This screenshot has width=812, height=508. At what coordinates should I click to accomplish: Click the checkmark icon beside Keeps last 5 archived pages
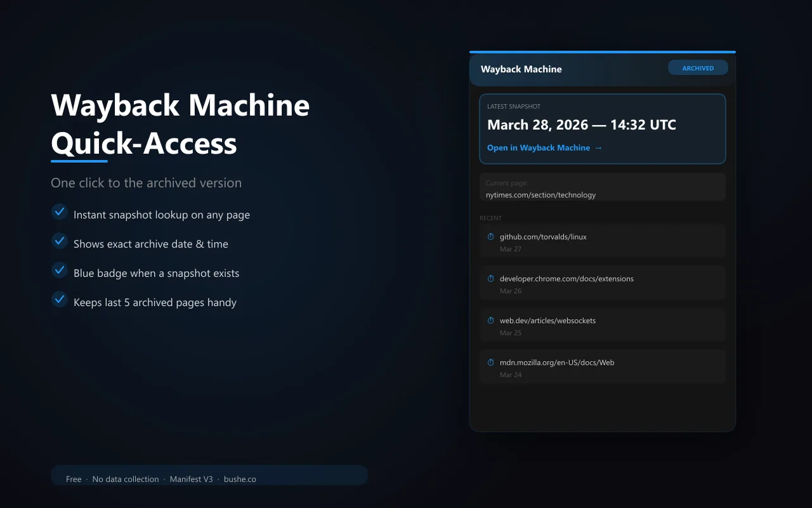(60, 299)
